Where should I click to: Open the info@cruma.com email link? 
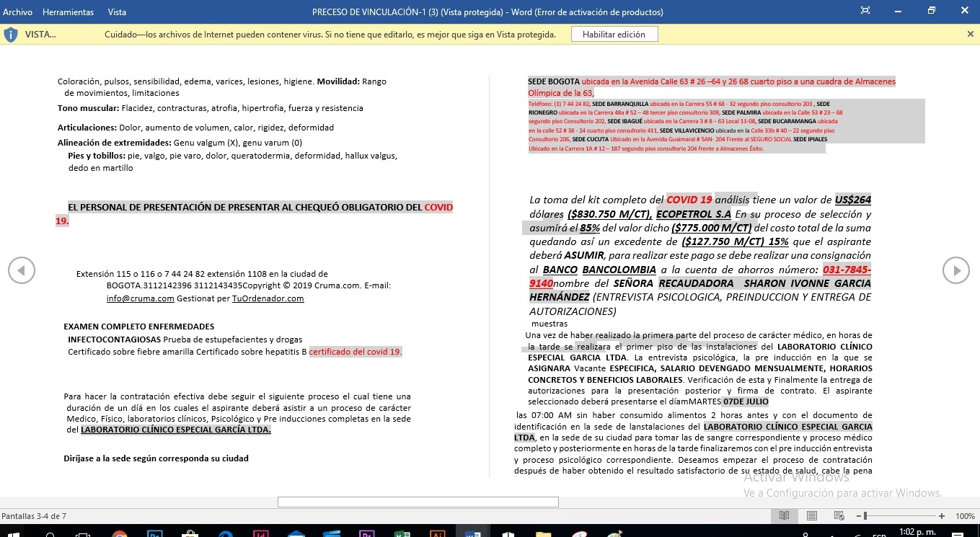pyautogui.click(x=140, y=298)
